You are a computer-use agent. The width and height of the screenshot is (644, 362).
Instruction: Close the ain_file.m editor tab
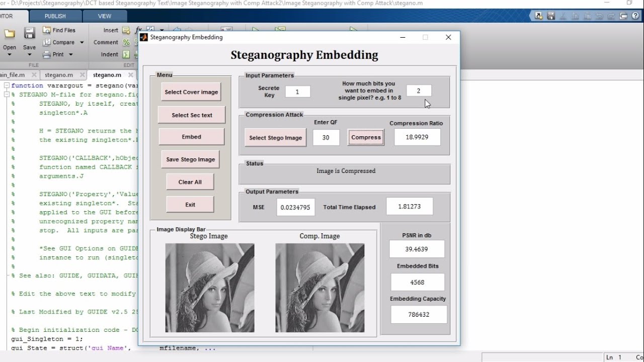tap(34, 75)
